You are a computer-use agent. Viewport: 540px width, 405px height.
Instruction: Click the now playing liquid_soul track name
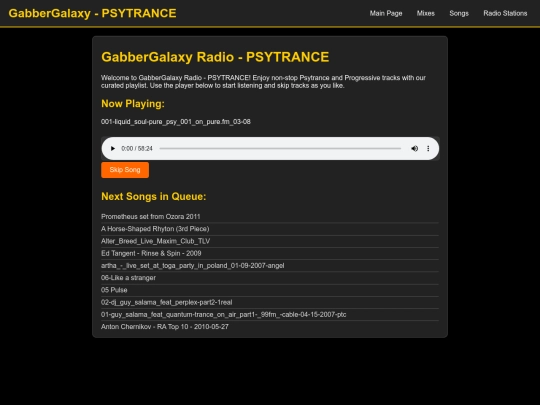coord(176,122)
